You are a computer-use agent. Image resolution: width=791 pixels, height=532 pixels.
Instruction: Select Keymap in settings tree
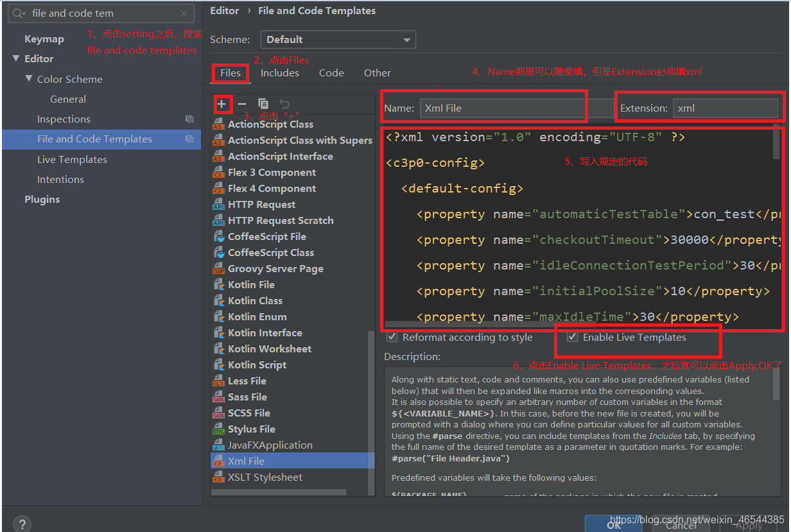coord(44,39)
